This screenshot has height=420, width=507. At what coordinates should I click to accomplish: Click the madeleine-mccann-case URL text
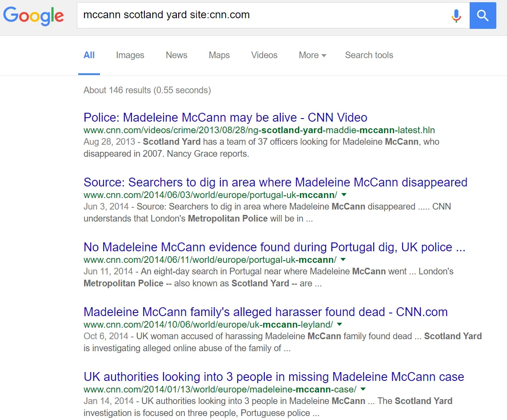click(x=220, y=390)
